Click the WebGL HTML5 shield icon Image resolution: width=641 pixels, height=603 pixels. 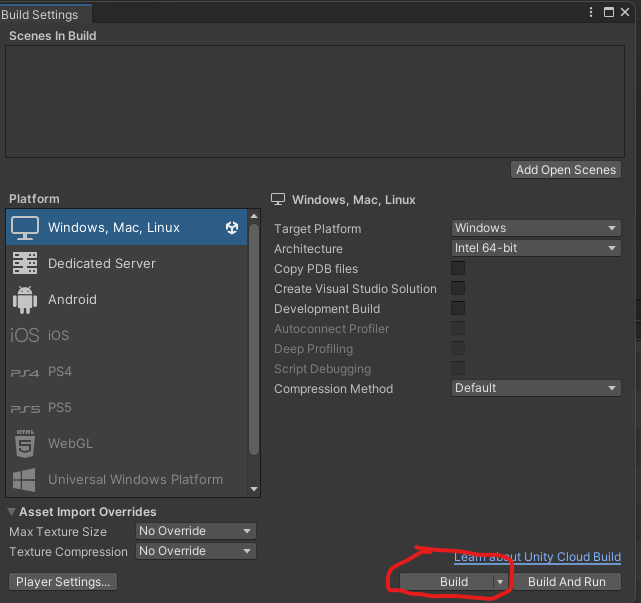click(25, 444)
